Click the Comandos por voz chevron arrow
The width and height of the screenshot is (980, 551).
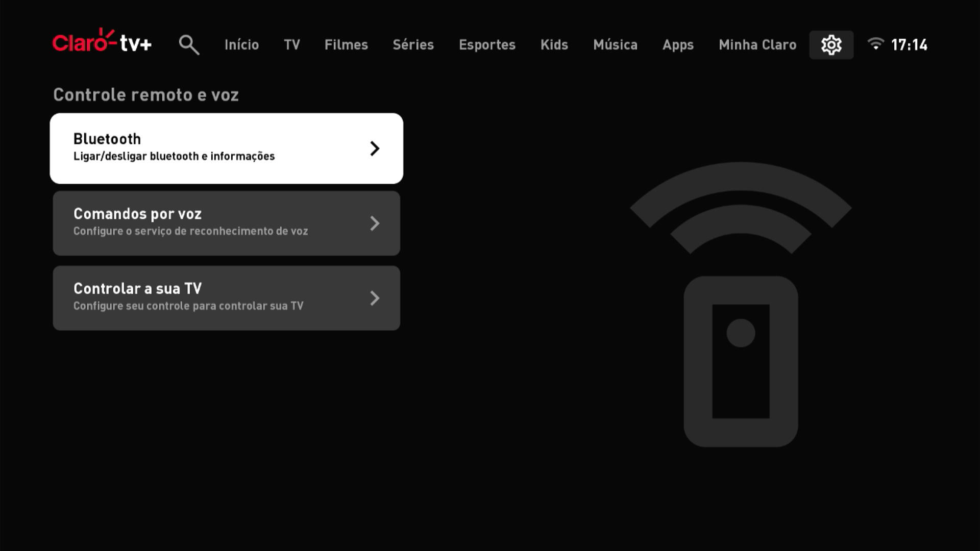[376, 223]
